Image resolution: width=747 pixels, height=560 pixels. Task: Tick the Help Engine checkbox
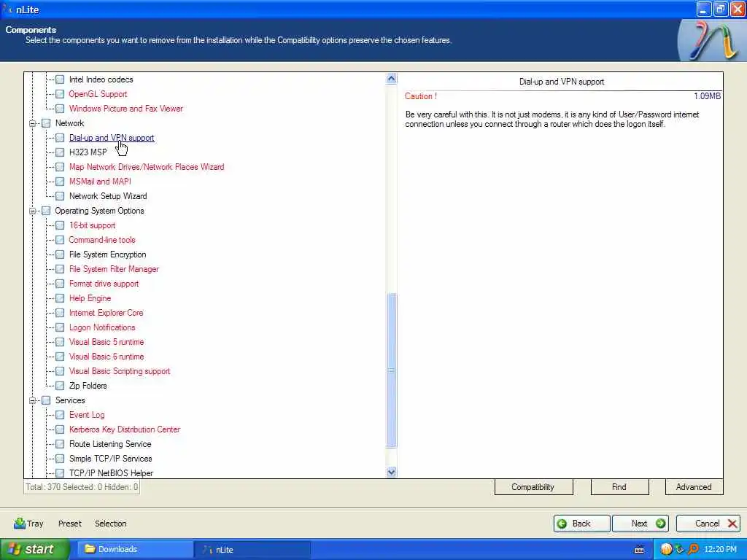pos(60,298)
